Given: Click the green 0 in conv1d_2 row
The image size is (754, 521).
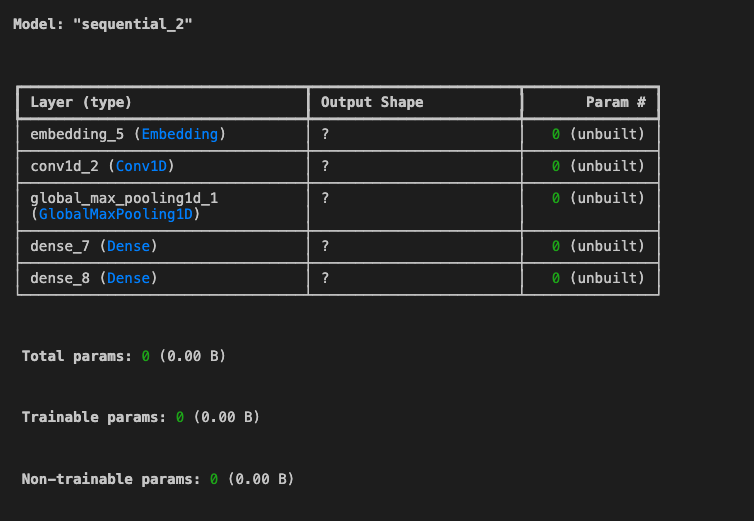Looking at the screenshot, I should point(556,166).
